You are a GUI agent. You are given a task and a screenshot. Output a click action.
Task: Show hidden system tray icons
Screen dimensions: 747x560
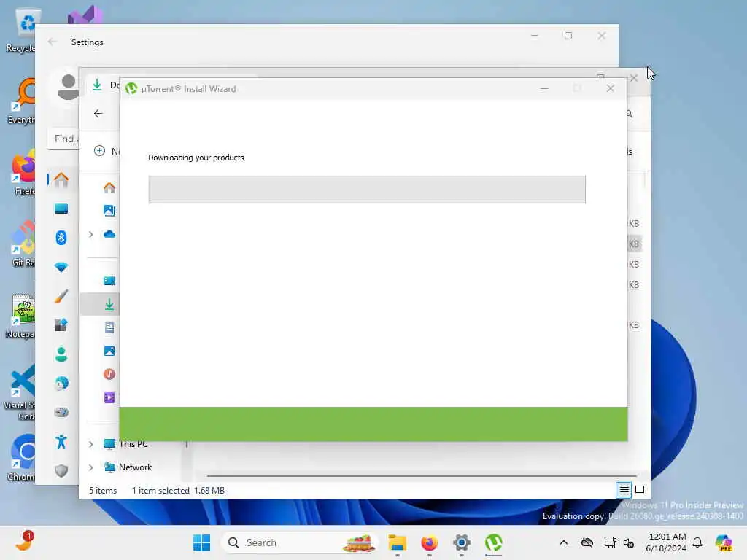coord(564,542)
